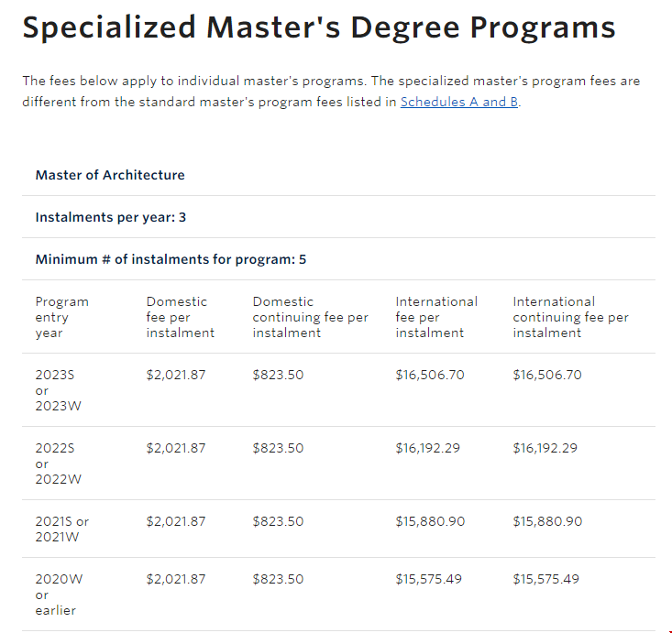Open the Schedules A and B link
672x633 pixels.
coord(459,102)
